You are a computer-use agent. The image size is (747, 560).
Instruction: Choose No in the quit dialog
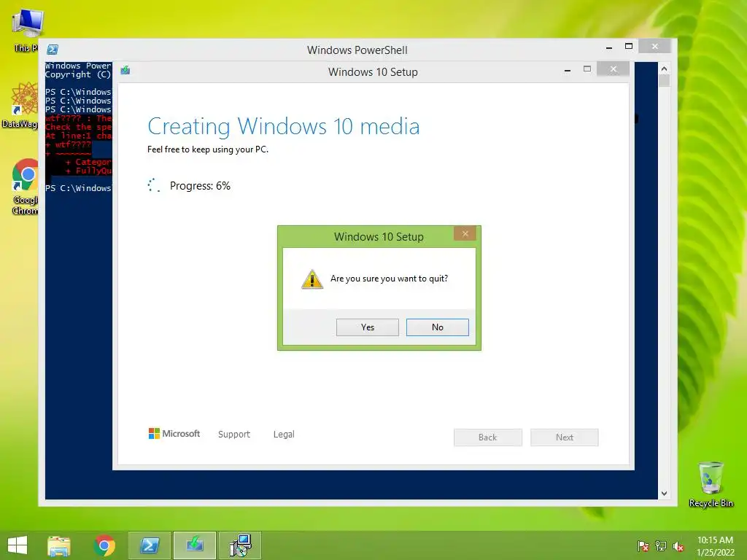438,327
